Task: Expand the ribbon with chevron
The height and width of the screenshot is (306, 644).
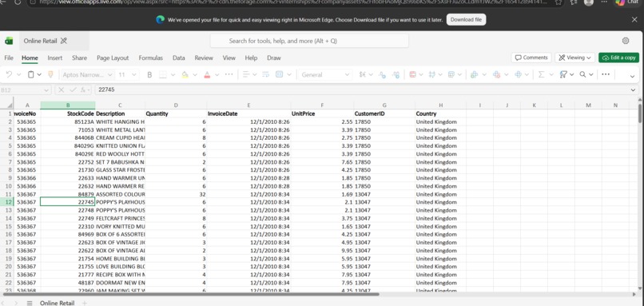Action: pyautogui.click(x=632, y=76)
